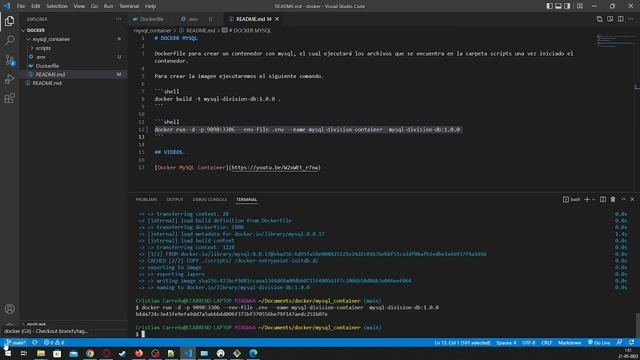The width and height of the screenshot is (640, 360).
Task: Open the Selection menu
Action: coord(57,6)
